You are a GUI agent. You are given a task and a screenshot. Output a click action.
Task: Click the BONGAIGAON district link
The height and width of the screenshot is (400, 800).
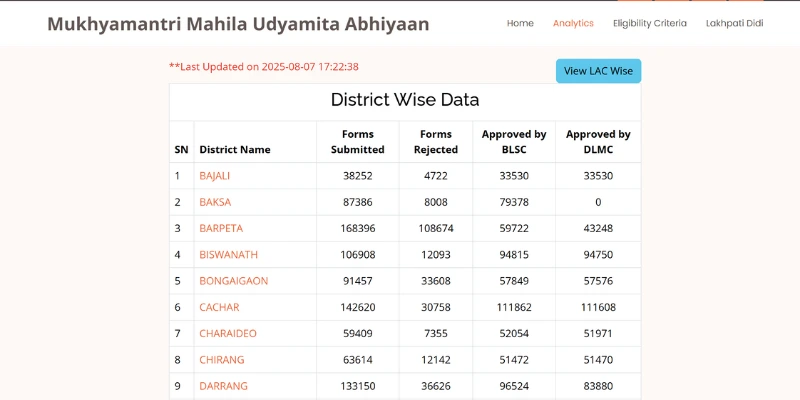click(233, 281)
